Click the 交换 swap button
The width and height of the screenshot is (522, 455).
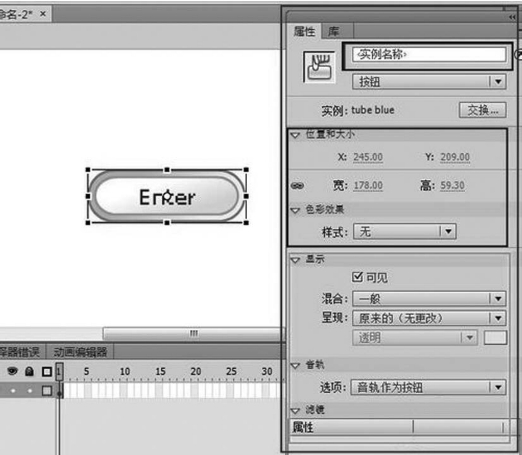[x=482, y=110]
